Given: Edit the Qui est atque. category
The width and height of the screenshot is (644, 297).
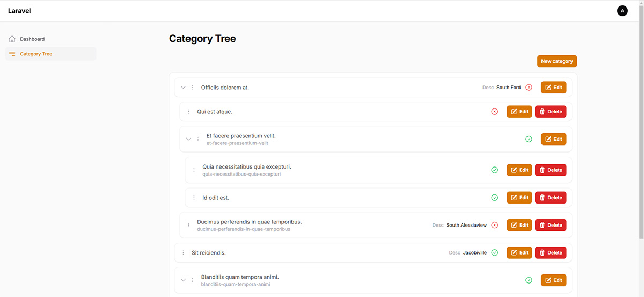Looking at the screenshot, I should click(x=519, y=112).
